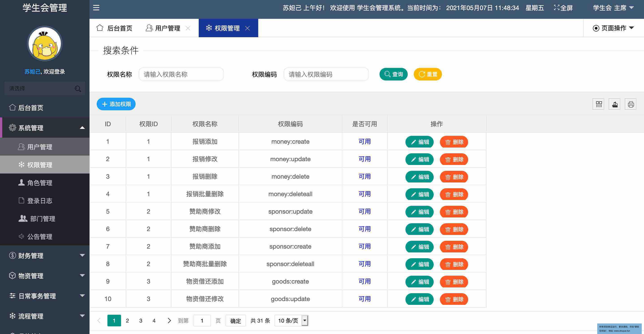Image resolution: width=644 pixels, height=334 pixels.
Task: Switch to the 后台首页 tab
Action: click(115, 28)
